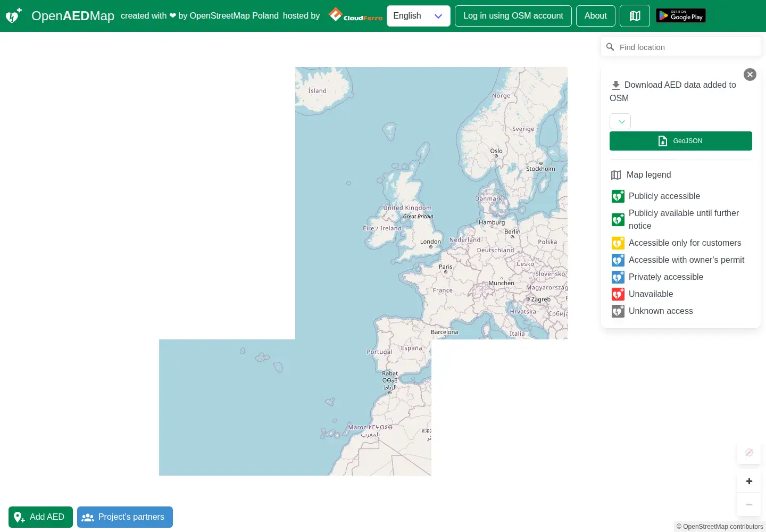This screenshot has height=532, width=766.
Task: Open OpenStreetMap contributors attribution link
Action: tap(720, 527)
